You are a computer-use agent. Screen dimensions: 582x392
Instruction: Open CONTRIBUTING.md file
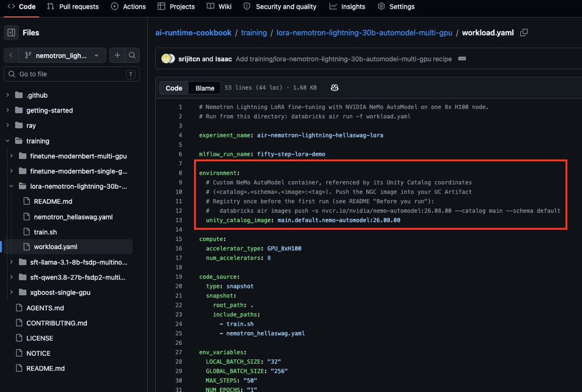click(x=56, y=323)
